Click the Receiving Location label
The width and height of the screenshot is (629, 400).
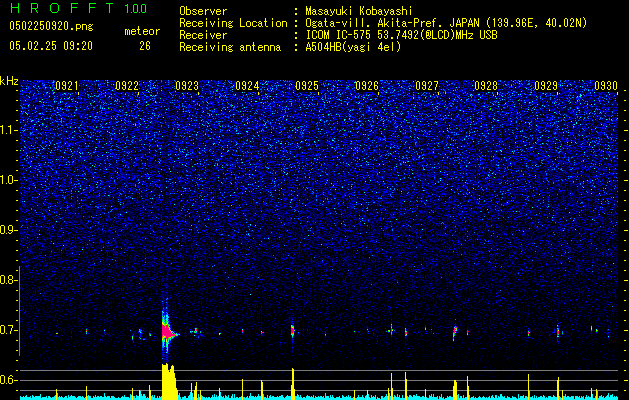click(233, 23)
